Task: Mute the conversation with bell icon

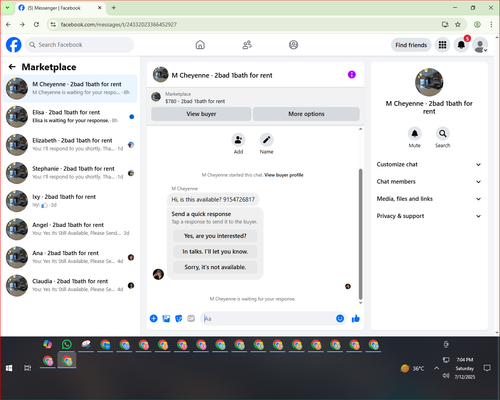Action: tap(414, 134)
